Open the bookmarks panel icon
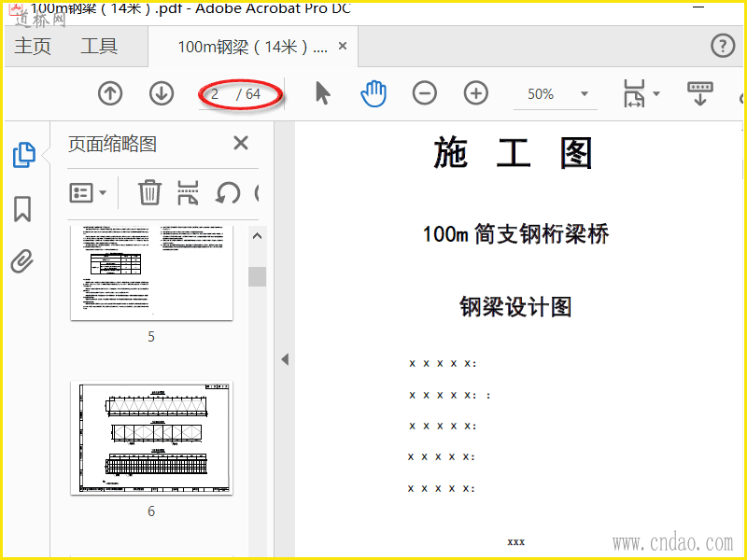 pos(22,208)
